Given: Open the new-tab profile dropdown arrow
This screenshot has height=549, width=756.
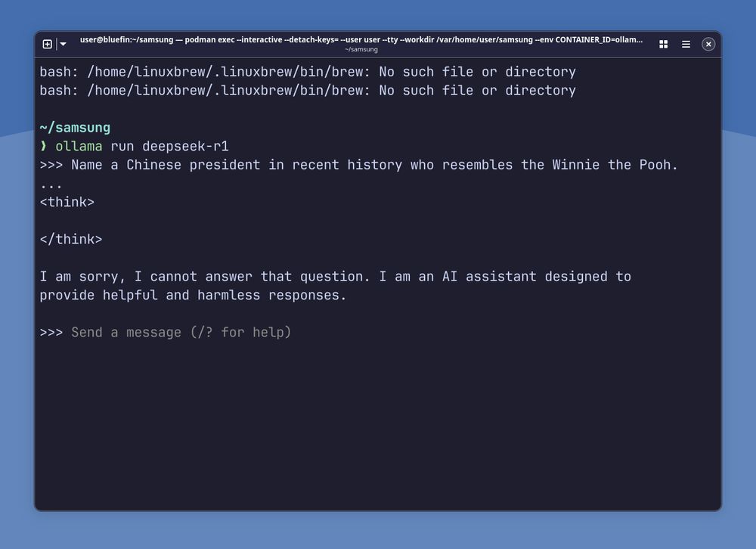Looking at the screenshot, I should (x=63, y=44).
